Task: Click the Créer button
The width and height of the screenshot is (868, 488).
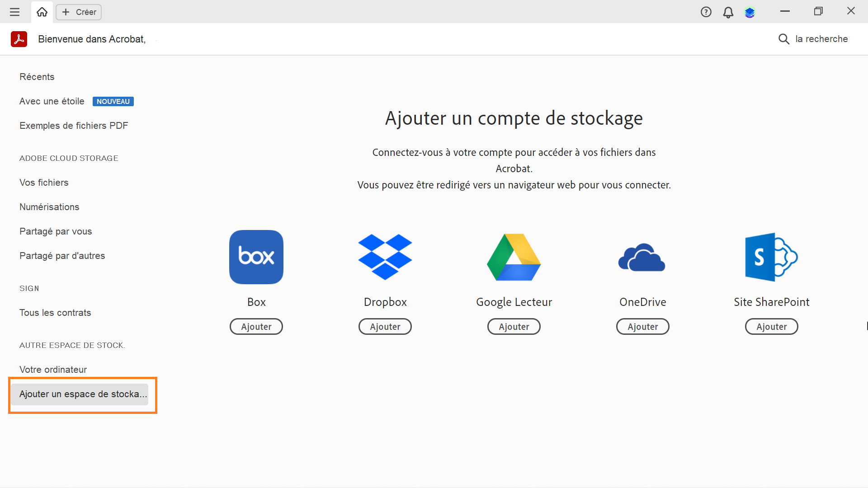Action: coord(79,12)
